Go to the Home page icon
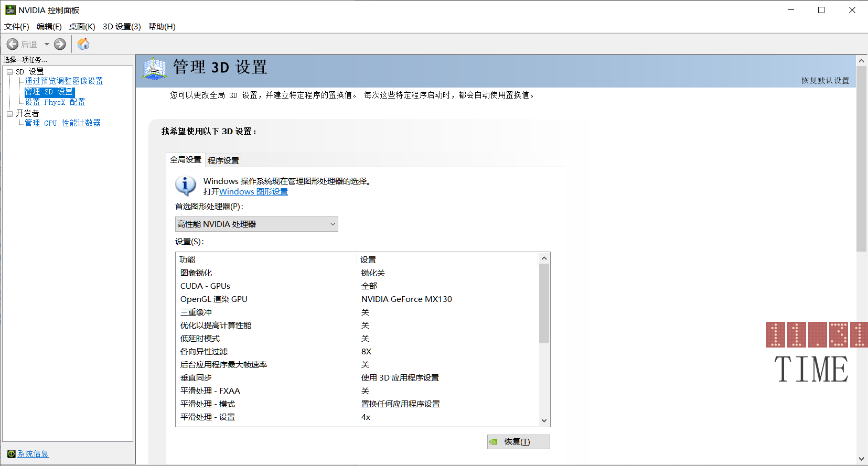 click(83, 44)
